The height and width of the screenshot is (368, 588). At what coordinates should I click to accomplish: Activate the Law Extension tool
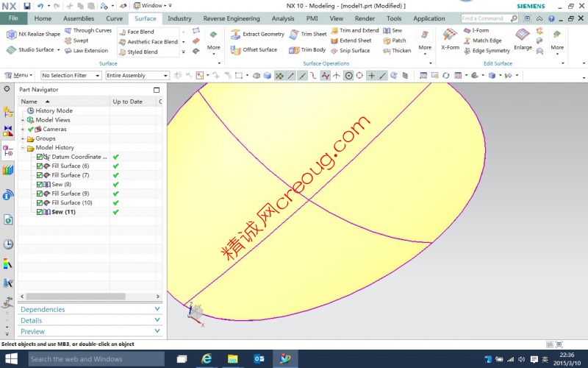pos(86,51)
